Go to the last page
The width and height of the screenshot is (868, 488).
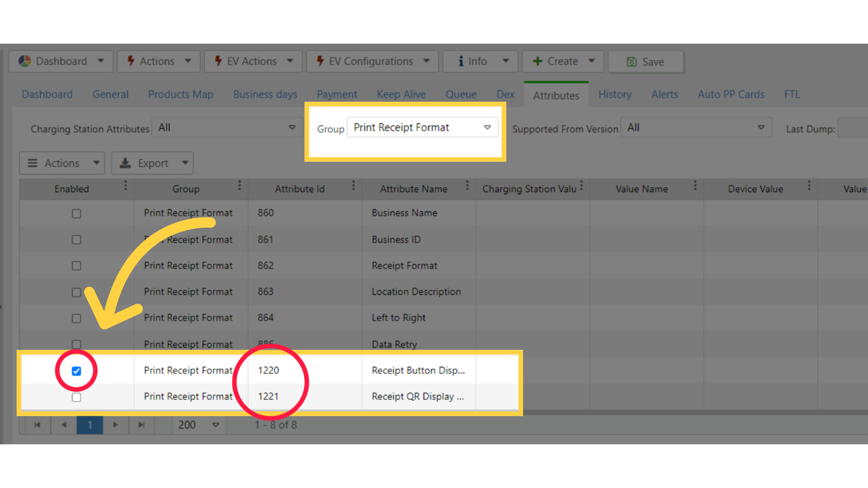pos(142,425)
